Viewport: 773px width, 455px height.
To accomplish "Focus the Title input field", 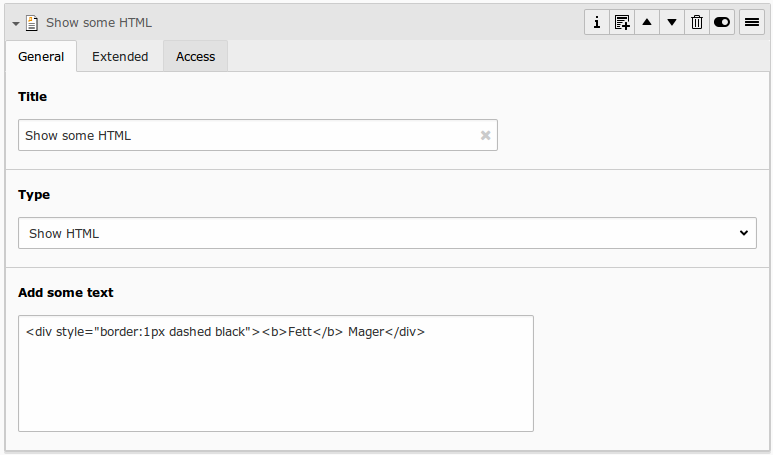I will (x=245, y=136).
